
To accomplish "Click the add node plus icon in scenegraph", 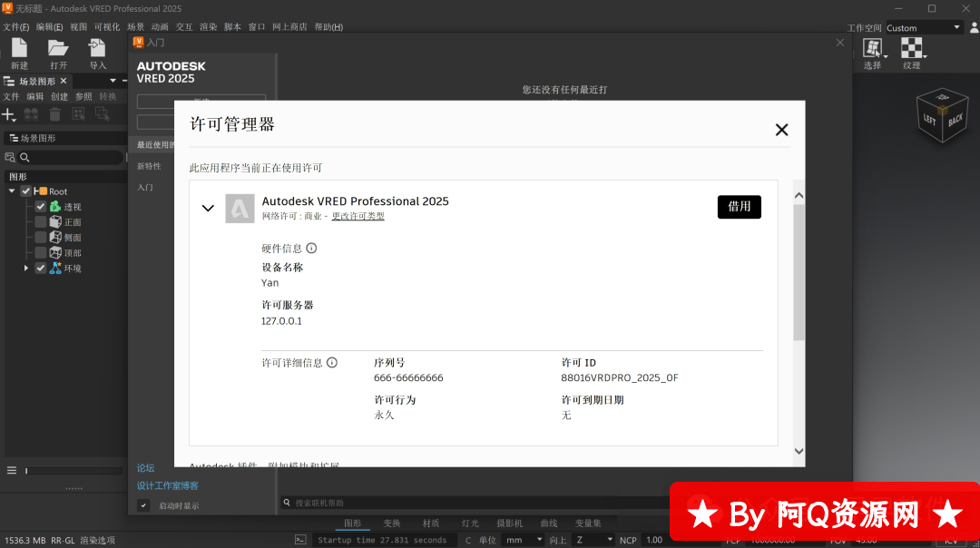I will [8, 114].
